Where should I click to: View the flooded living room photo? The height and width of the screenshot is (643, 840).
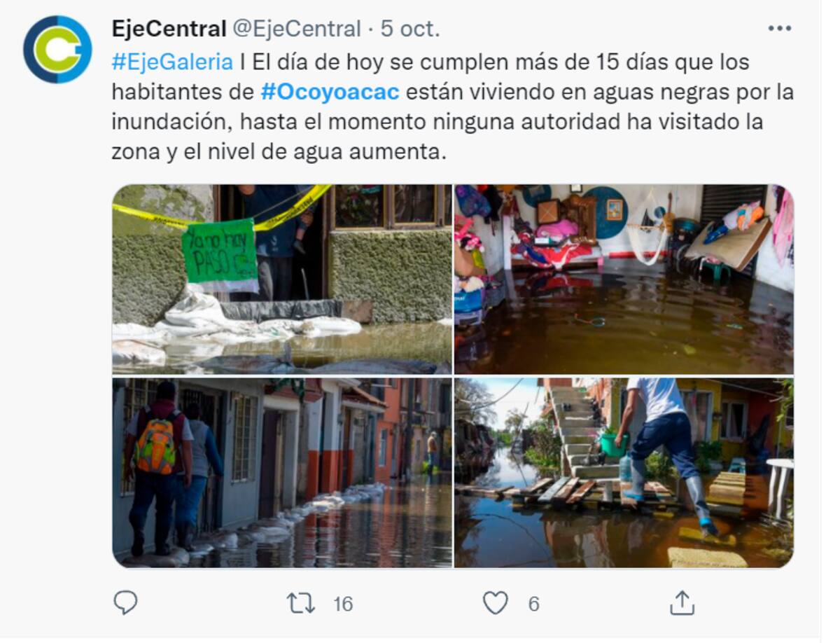coord(624,279)
